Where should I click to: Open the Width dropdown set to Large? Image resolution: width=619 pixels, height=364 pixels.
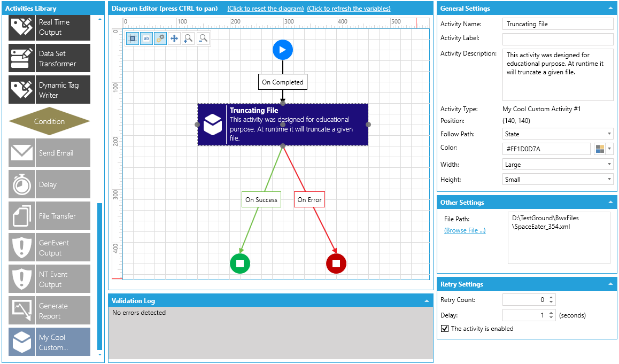point(558,164)
